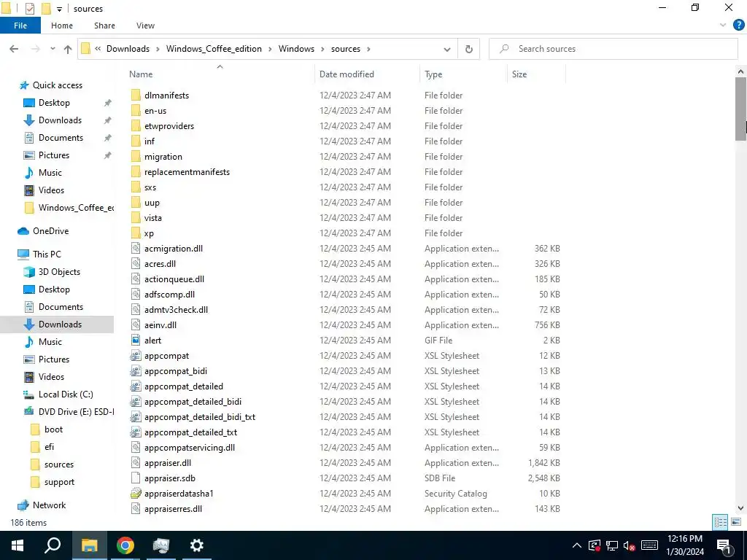Select the alert GIF file icon
747x560 pixels.
[136, 340]
